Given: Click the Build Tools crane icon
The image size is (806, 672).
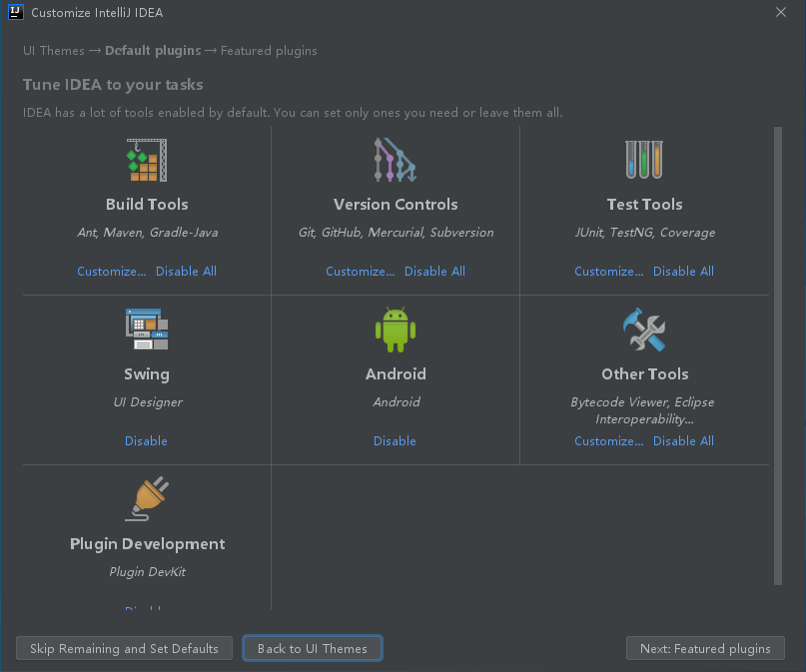Looking at the screenshot, I should 147,160.
